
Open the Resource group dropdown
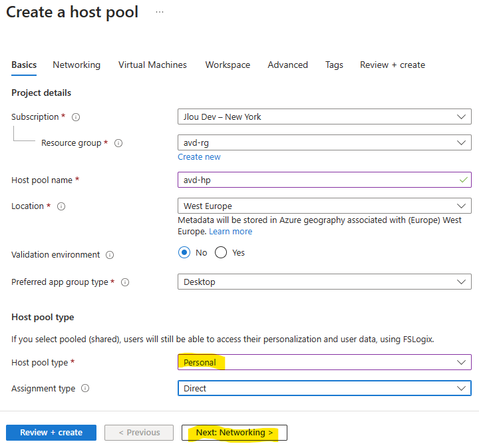pyautogui.click(x=325, y=142)
